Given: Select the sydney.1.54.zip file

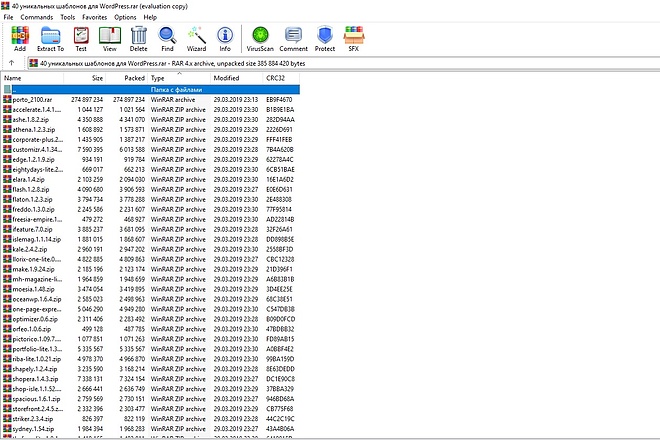Looking at the screenshot, I should pos(33,429).
